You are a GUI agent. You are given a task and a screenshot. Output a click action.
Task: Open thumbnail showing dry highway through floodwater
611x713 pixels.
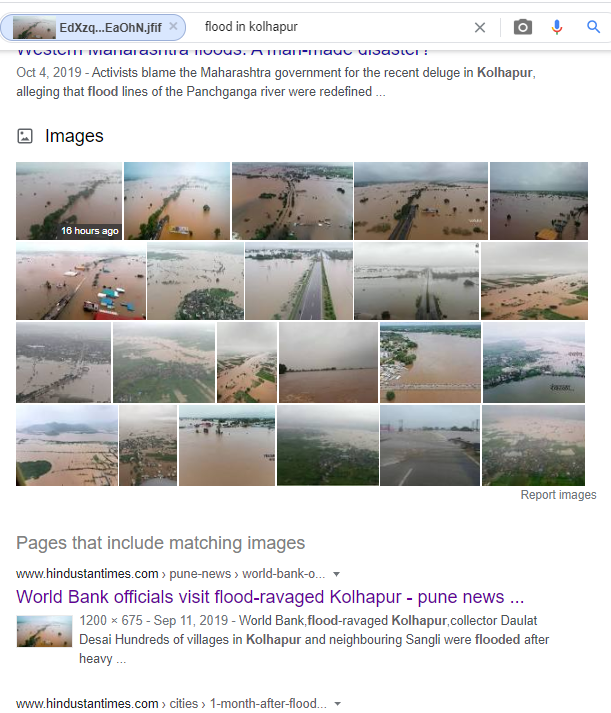[x=299, y=281]
